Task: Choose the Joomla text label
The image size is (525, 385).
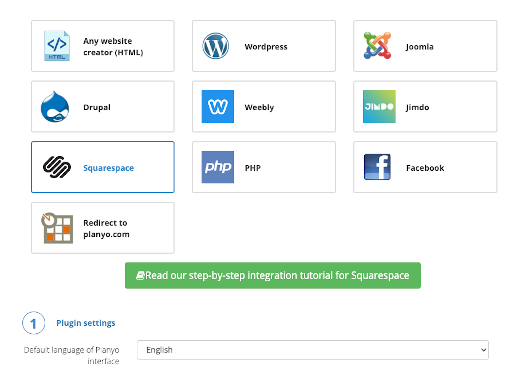Action: pos(420,47)
